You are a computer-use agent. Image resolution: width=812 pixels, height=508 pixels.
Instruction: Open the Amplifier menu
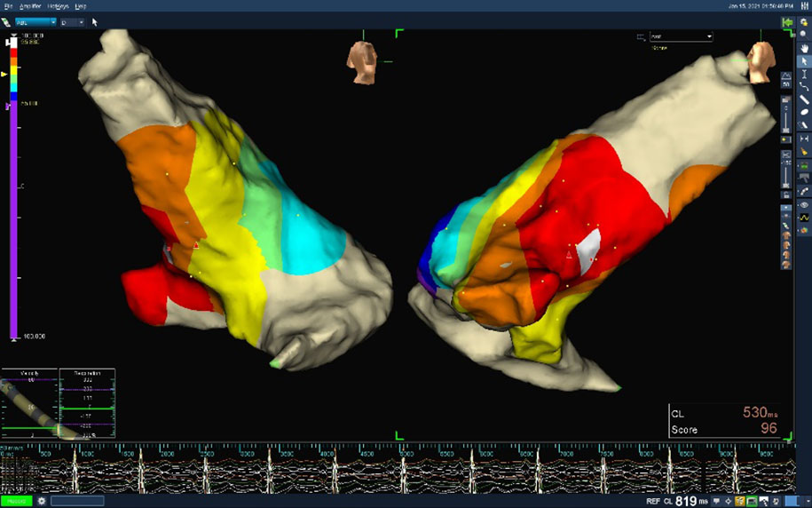pyautogui.click(x=32, y=5)
